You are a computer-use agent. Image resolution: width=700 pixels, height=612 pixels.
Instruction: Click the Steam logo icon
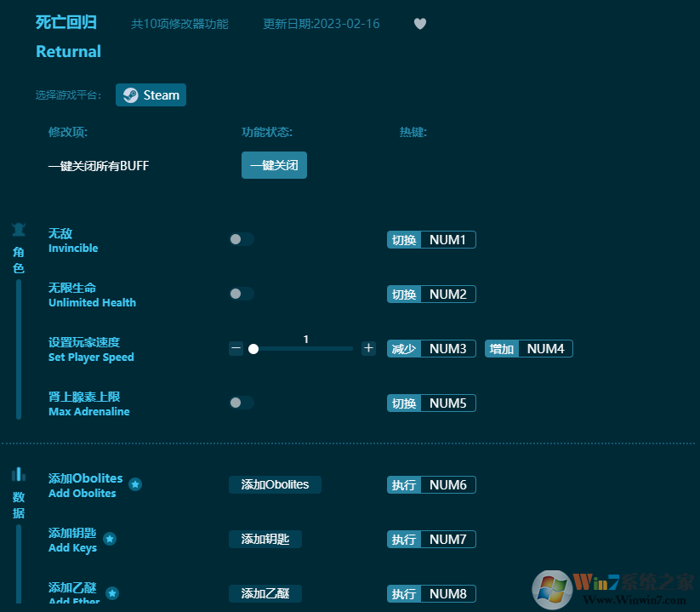(x=130, y=95)
